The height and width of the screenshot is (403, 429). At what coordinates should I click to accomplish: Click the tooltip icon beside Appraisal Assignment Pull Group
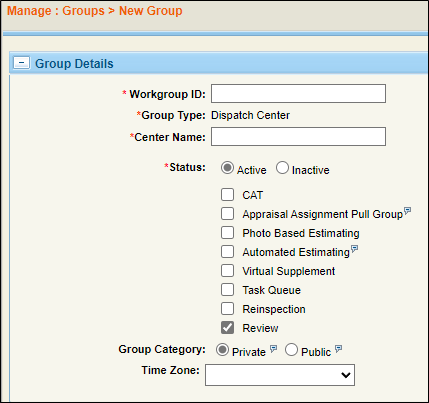[407, 211]
